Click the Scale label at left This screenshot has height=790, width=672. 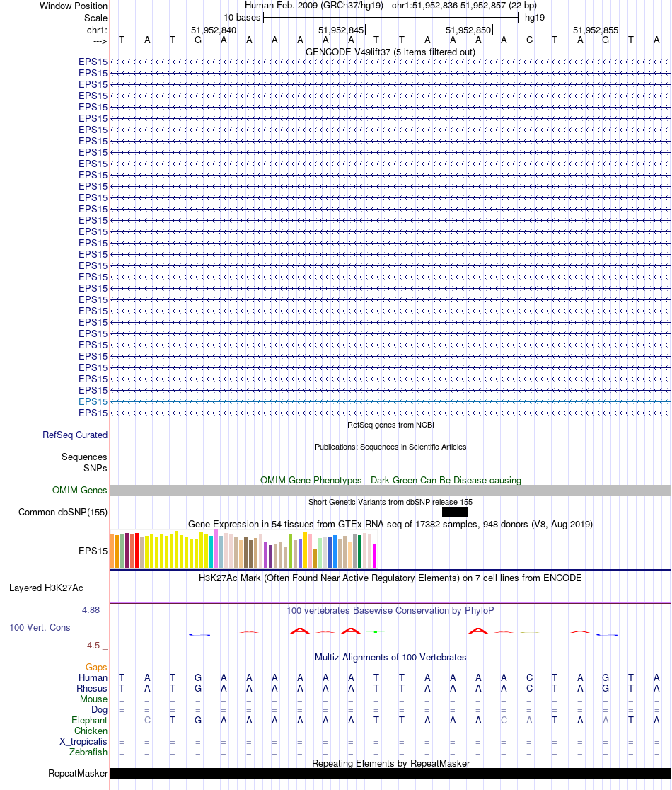coord(95,18)
